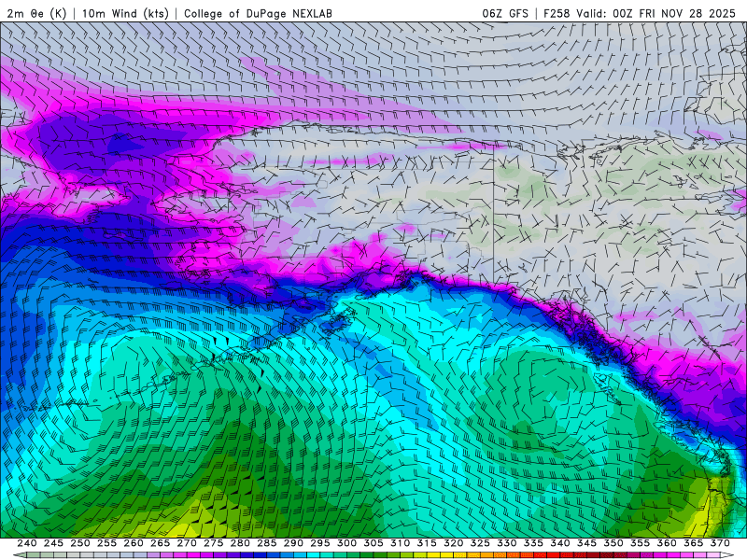The width and height of the screenshot is (747, 560).
Task: Click the 340 value on the color scale
Action: click(x=560, y=543)
